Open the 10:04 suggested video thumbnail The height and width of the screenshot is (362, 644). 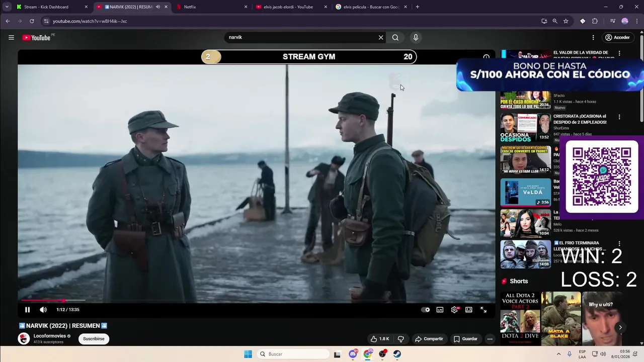[526, 223]
